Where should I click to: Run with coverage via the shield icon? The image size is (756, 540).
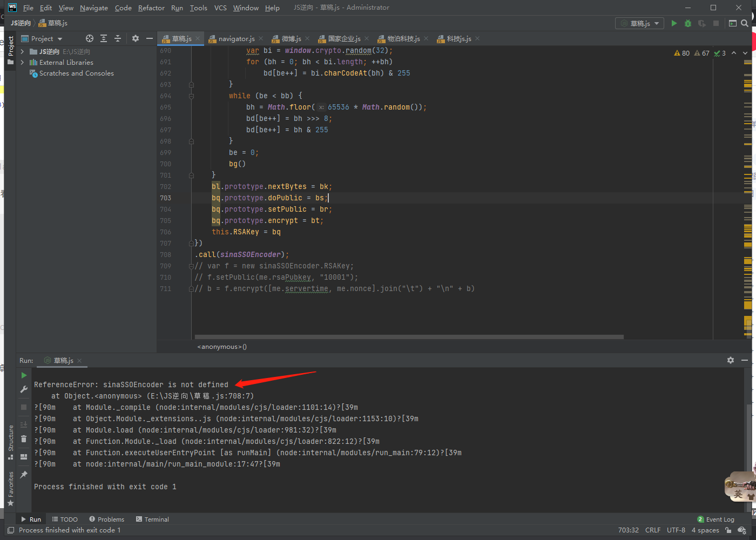(x=702, y=23)
